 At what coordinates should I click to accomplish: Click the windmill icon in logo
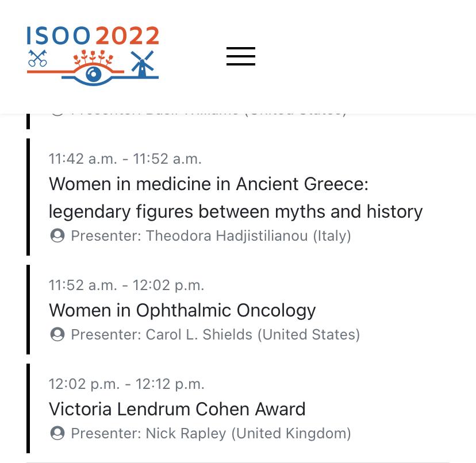[x=142, y=64]
